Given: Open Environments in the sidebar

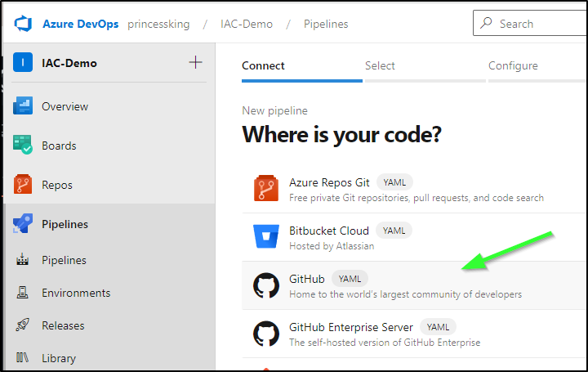Looking at the screenshot, I should point(76,293).
